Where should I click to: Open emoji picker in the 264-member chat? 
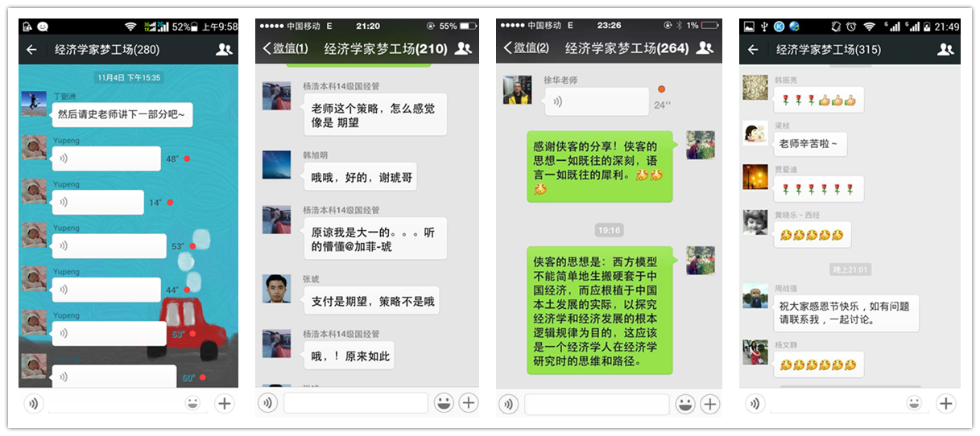pos(685,404)
